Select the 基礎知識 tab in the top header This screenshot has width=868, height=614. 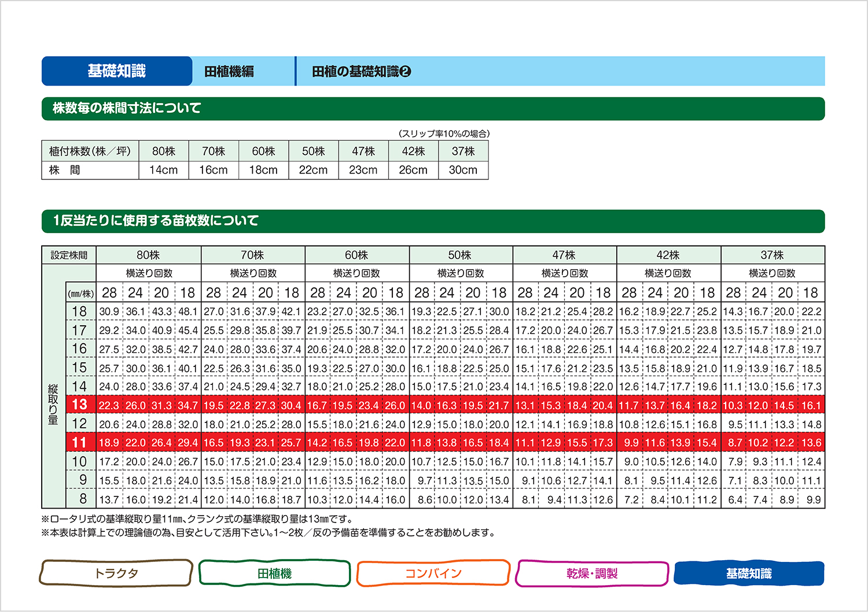(117, 71)
